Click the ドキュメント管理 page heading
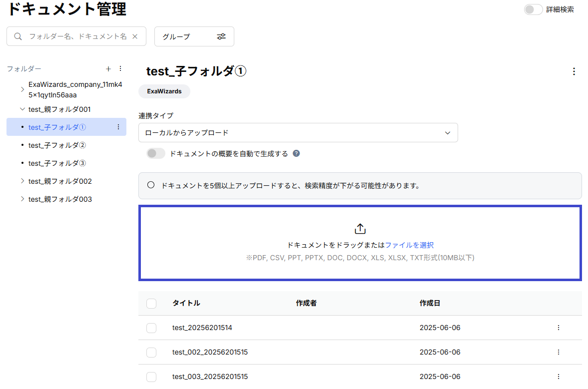 [67, 9]
